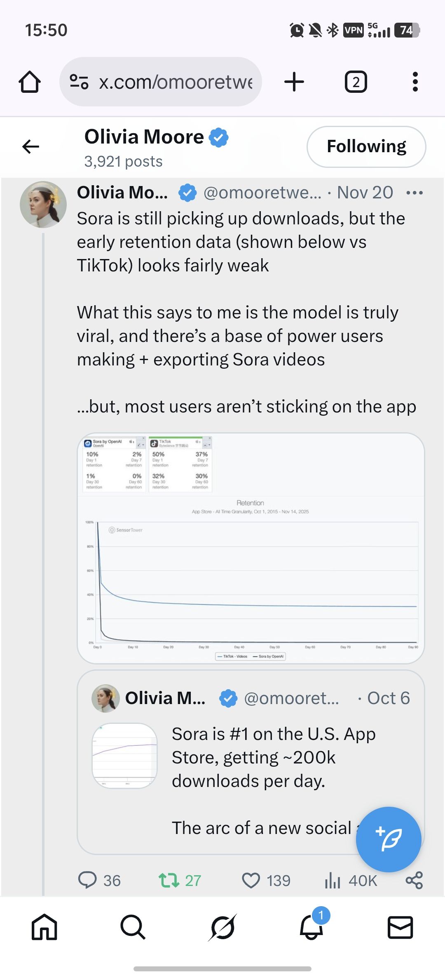Open a new browser tab

coord(294,82)
